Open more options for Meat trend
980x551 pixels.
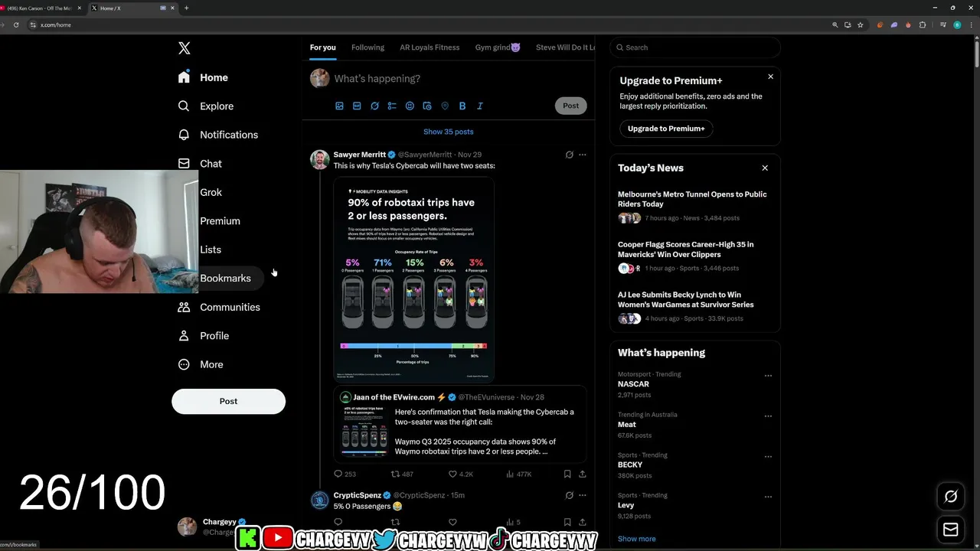768,416
